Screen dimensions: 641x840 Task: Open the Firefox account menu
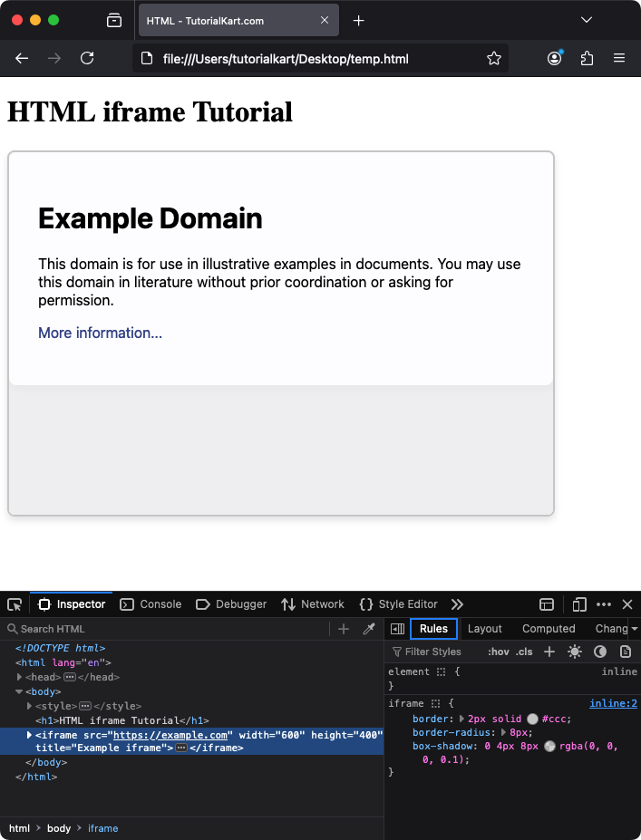point(554,58)
